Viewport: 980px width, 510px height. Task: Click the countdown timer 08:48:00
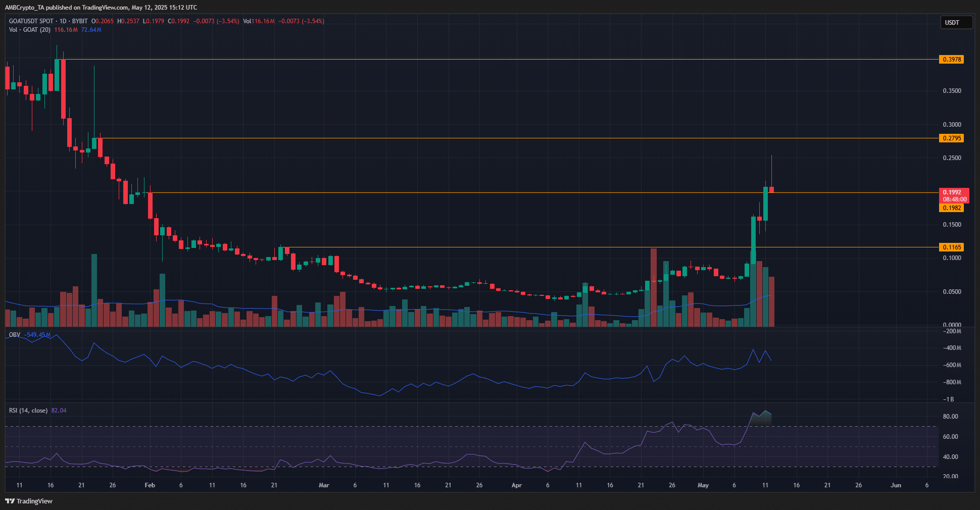[x=954, y=199]
